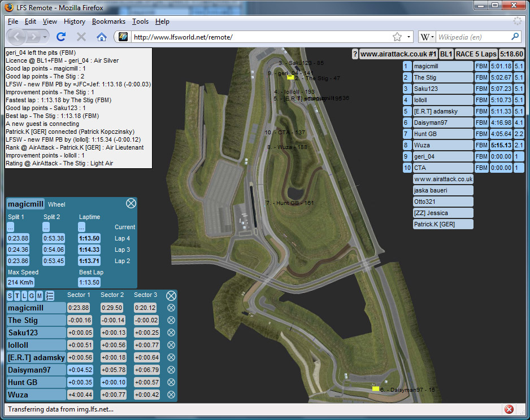
Task: Click the www.airattack.co.uk #1 server button
Action: click(x=398, y=54)
